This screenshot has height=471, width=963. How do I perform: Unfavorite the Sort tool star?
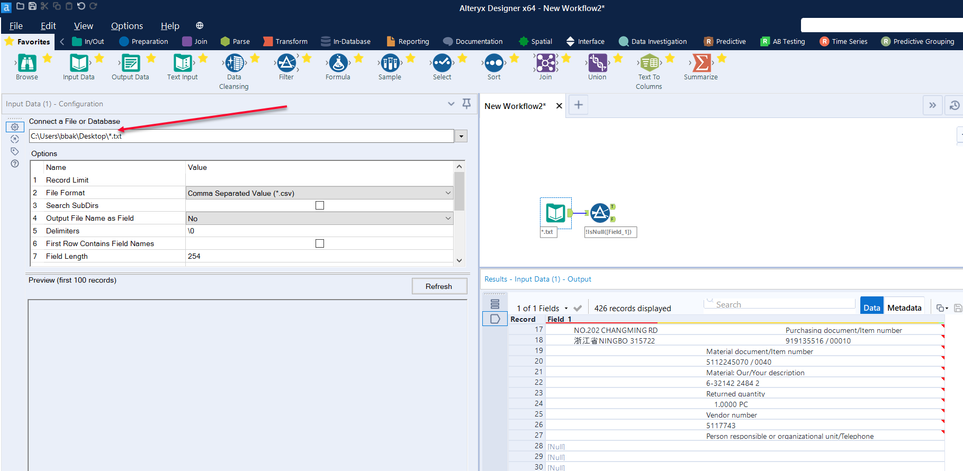(514, 58)
